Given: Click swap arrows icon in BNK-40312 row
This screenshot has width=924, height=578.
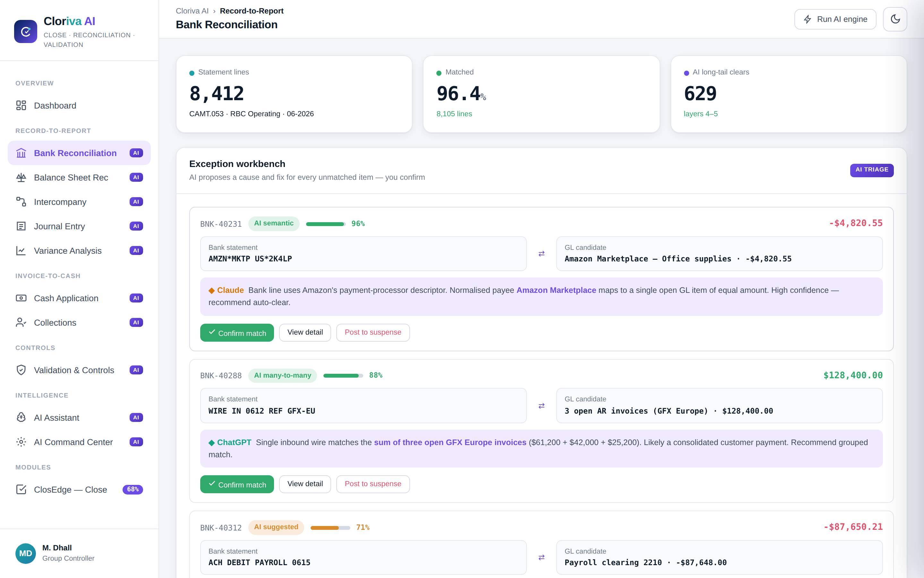Looking at the screenshot, I should click(542, 558).
